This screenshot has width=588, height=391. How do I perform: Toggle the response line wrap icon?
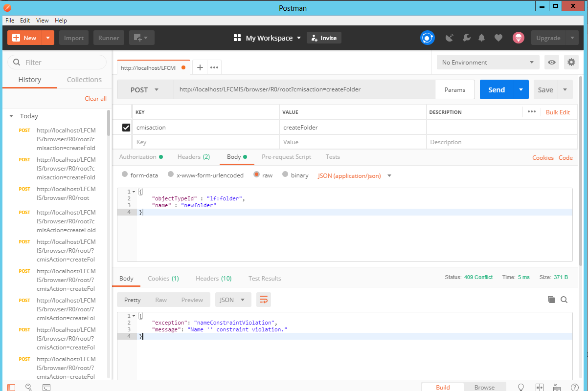tap(264, 300)
